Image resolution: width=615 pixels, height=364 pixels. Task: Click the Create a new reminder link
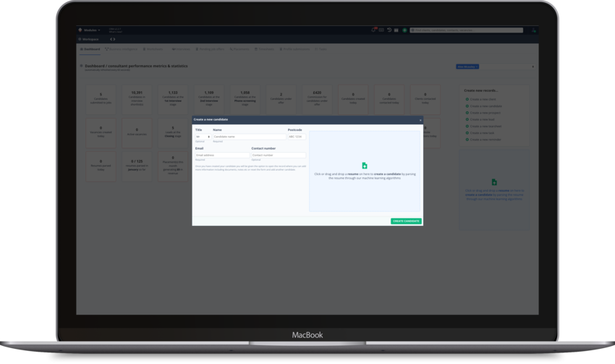pos(485,140)
